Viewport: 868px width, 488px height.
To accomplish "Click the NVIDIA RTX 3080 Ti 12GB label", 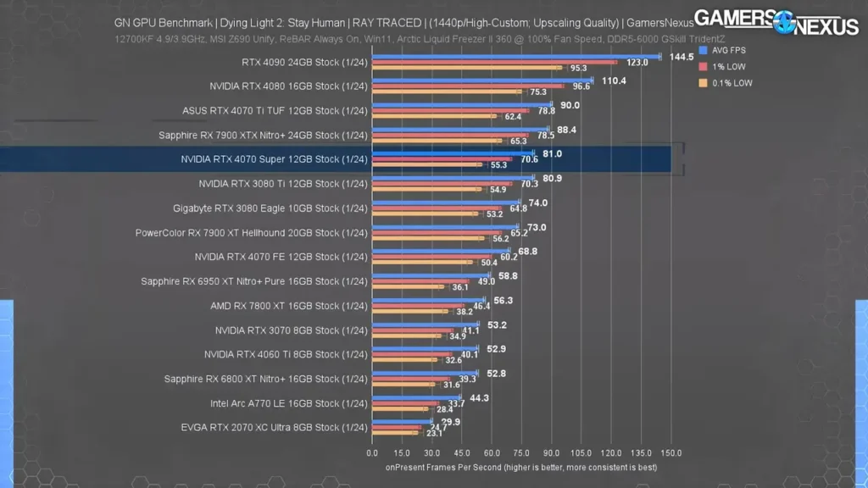I will pos(283,184).
